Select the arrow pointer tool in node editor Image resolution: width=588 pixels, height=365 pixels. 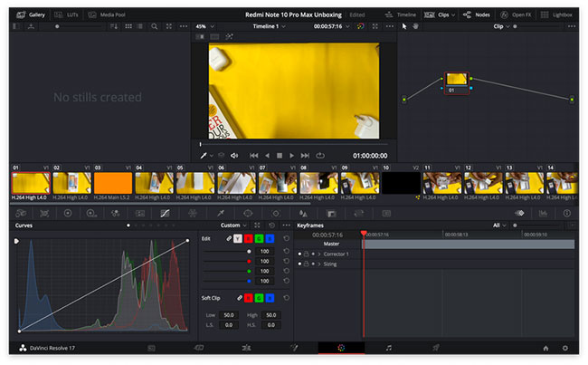(404, 26)
